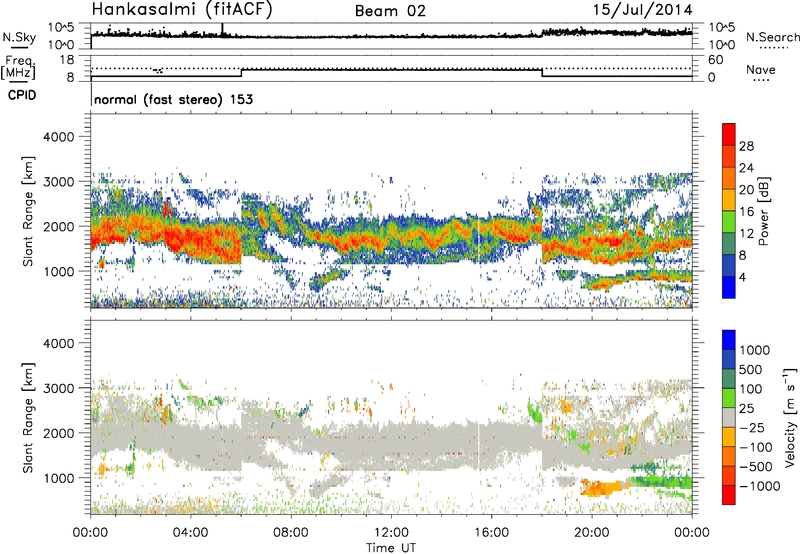This screenshot has height=554, width=800.
Task: Click the '16' tick on the Power scale
Action: 746,212
